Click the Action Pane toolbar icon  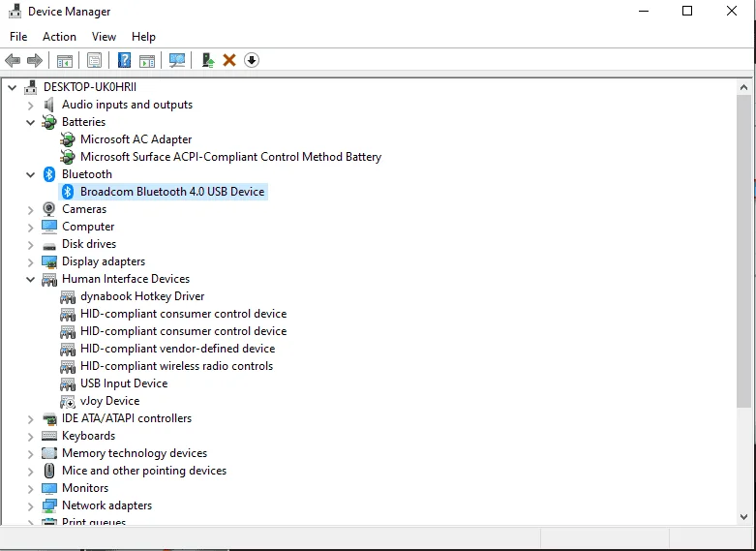pyautogui.click(x=147, y=60)
